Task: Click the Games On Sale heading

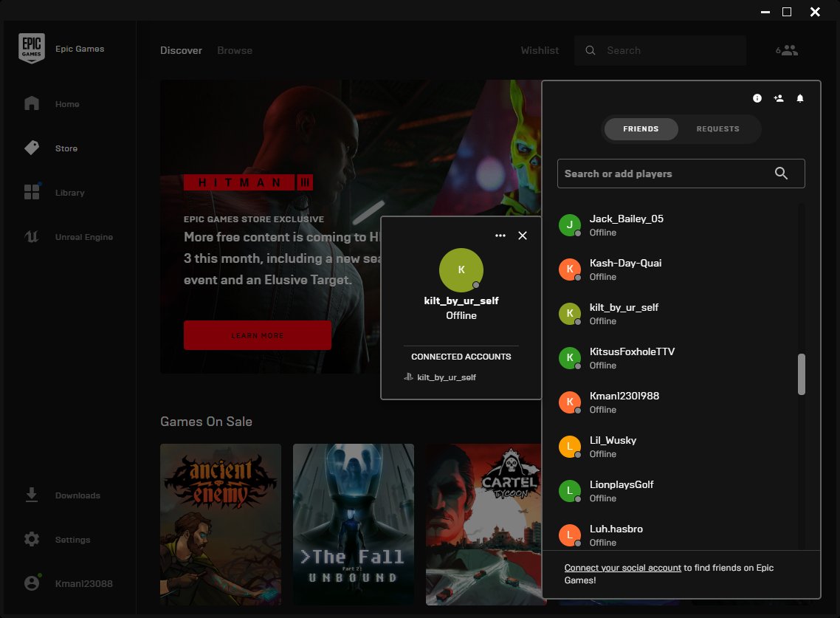Action: tap(206, 422)
